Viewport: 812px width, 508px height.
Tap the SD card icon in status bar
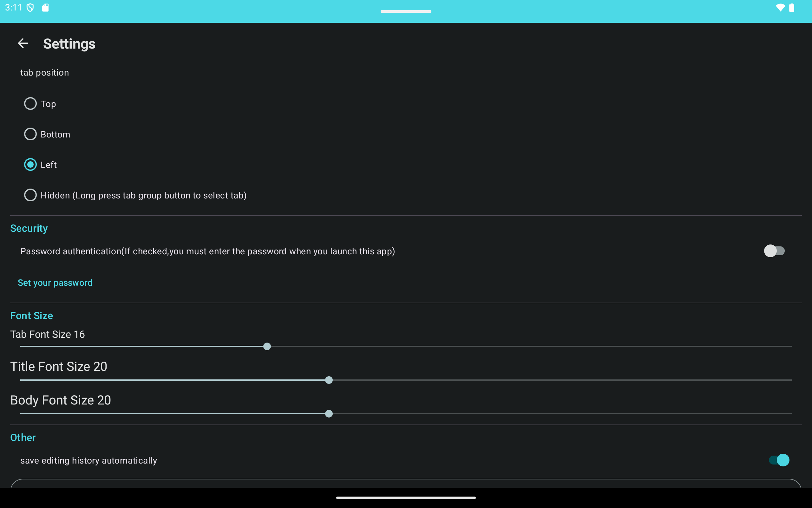point(45,7)
